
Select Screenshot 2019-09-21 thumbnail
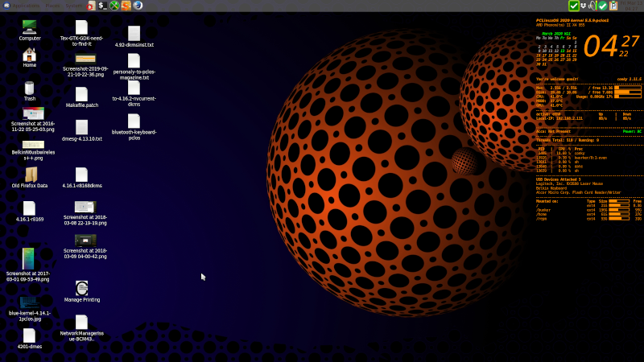(85, 59)
